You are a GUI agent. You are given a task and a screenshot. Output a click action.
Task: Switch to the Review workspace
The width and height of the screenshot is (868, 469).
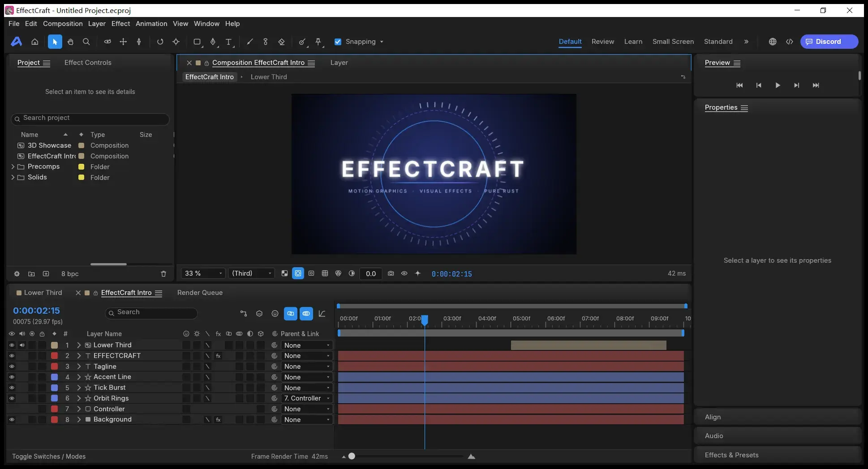[x=603, y=42]
